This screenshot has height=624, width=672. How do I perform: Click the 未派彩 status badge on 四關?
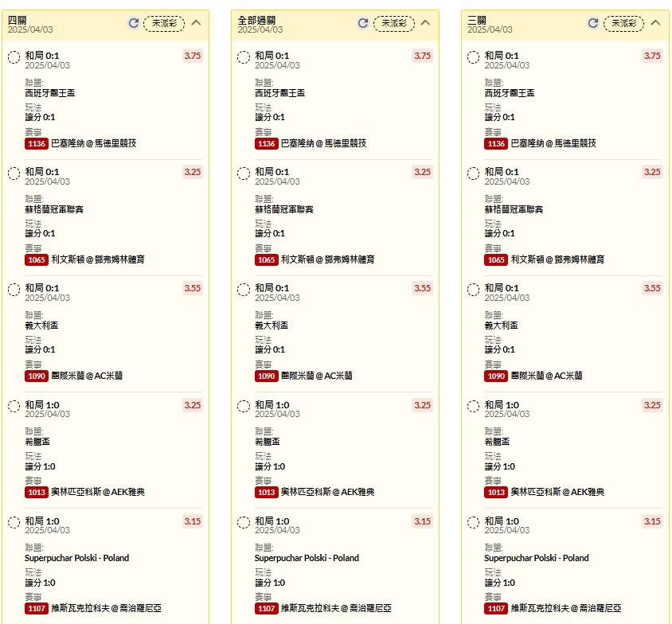(164, 23)
